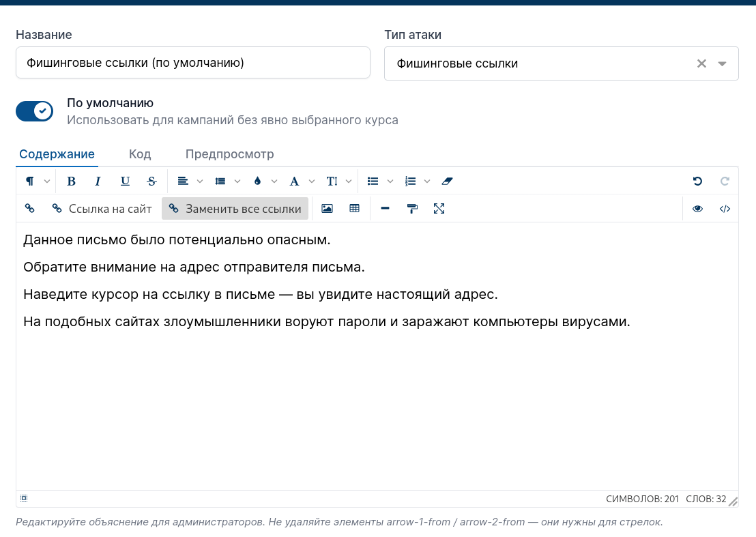
Task: Toggle strikethrough formatting
Action: click(x=152, y=182)
